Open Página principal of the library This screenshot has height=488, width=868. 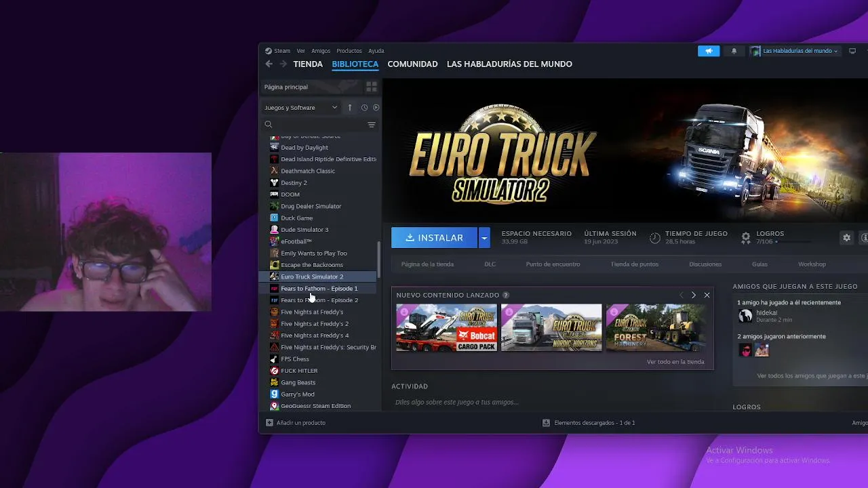(x=313, y=87)
